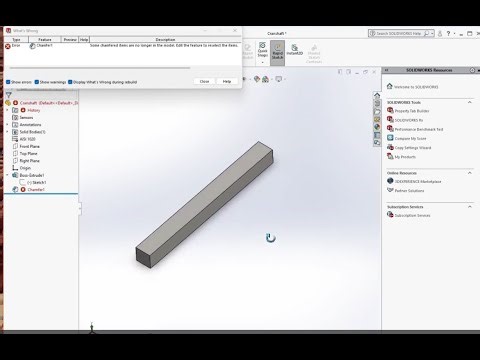Expand the Annotations tree node
The width and height of the screenshot is (480, 360).
coord(7,124)
